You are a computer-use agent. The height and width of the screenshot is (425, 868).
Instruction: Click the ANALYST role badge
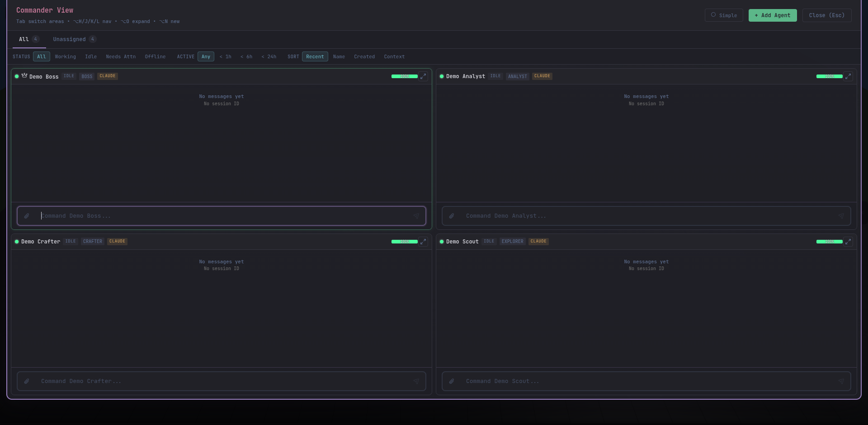click(518, 76)
